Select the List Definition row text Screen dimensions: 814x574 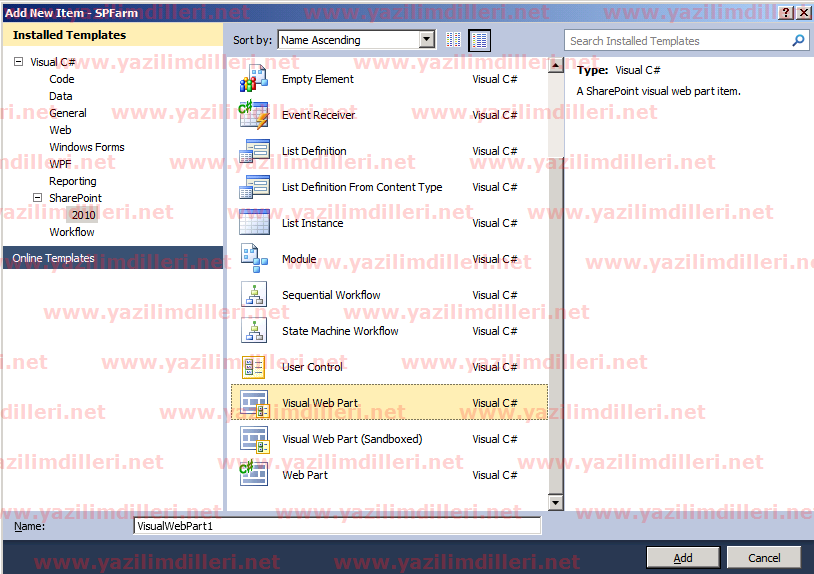tap(314, 151)
